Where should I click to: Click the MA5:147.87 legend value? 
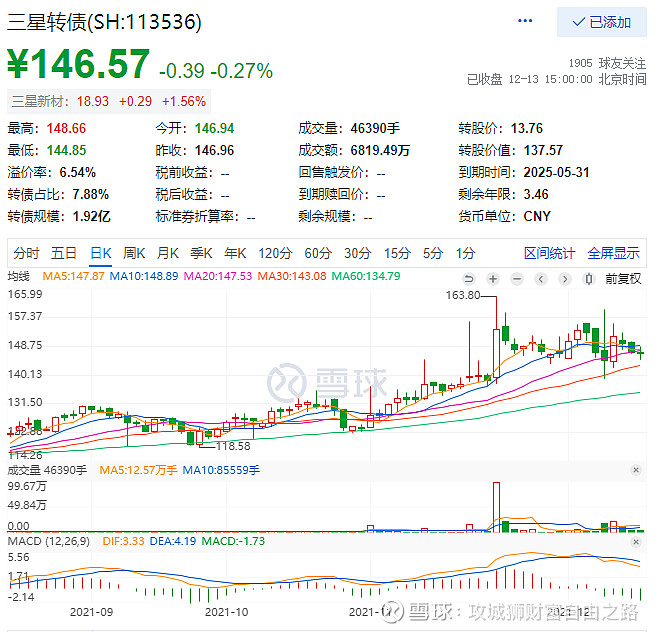pyautogui.click(x=73, y=277)
